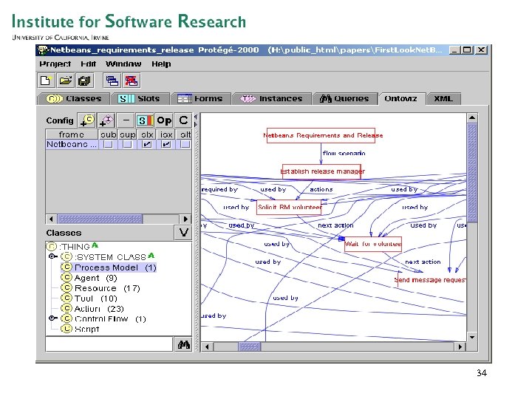Viewport: 532px width, 399px height.
Task: Click the Action class circle icon
Action: (66, 308)
